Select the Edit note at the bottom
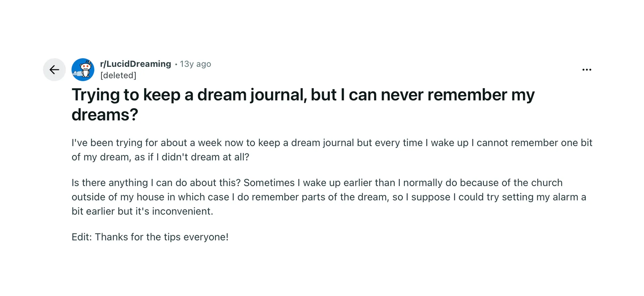This screenshot has height=296, width=644. 150,237
